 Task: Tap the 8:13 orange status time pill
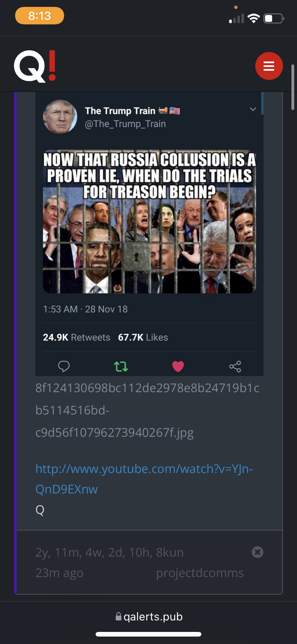tap(40, 15)
